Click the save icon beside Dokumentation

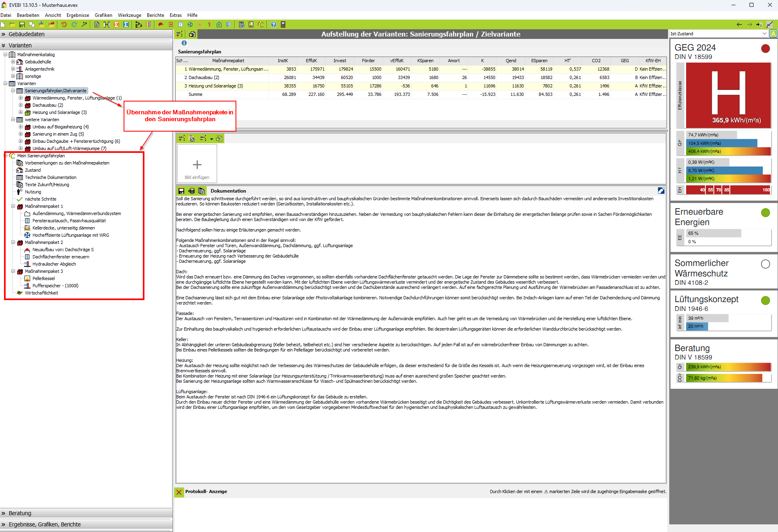coord(181,191)
